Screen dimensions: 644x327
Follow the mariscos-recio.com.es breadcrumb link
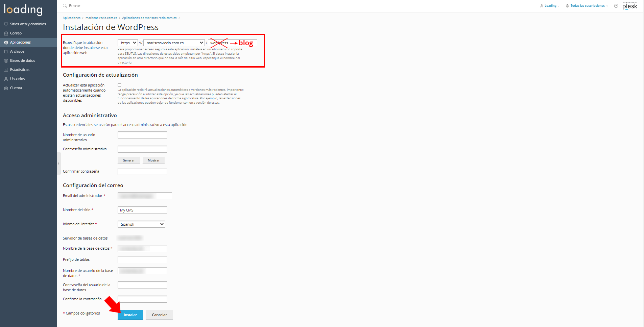(x=101, y=18)
